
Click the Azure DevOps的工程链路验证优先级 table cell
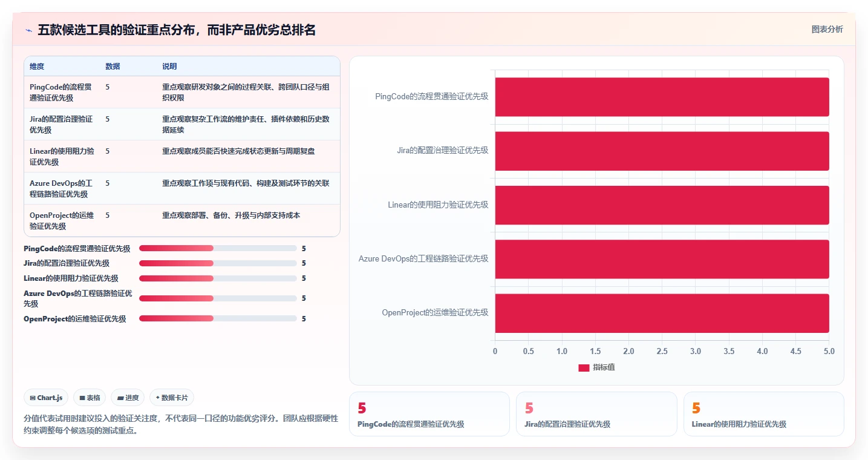coord(61,188)
